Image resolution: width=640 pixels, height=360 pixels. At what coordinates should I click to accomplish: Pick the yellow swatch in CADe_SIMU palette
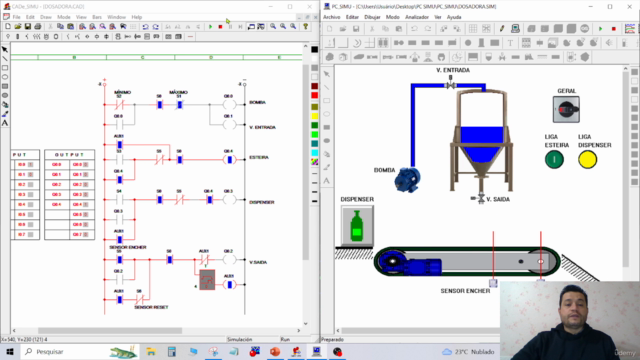pos(314,116)
